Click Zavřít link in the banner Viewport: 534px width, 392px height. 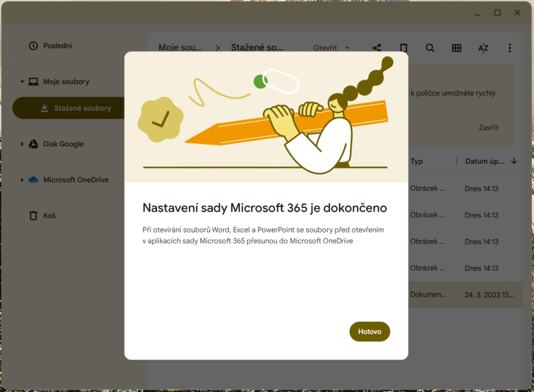pyautogui.click(x=488, y=128)
